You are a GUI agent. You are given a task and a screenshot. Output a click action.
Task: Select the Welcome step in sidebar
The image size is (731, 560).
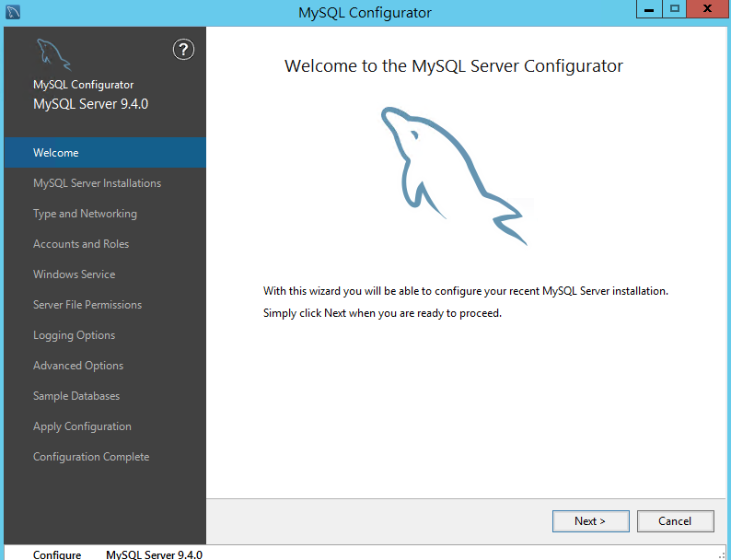tap(105, 153)
